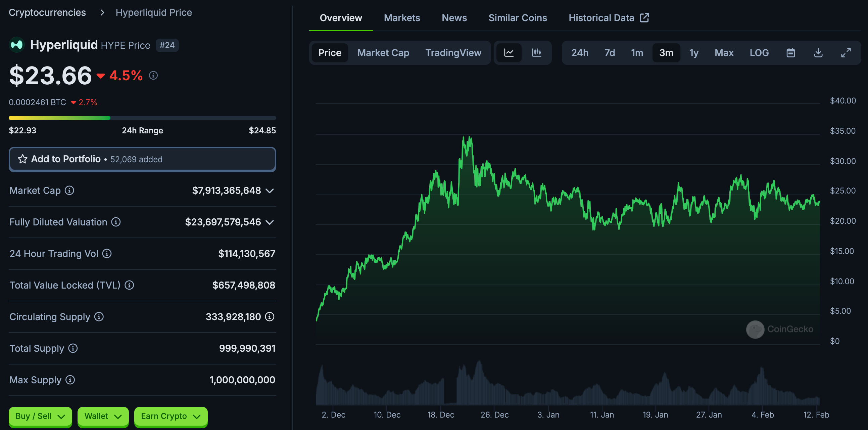868x430 pixels.
Task: Go to the Cryptocurrencies breadcrumb link
Action: tap(47, 12)
